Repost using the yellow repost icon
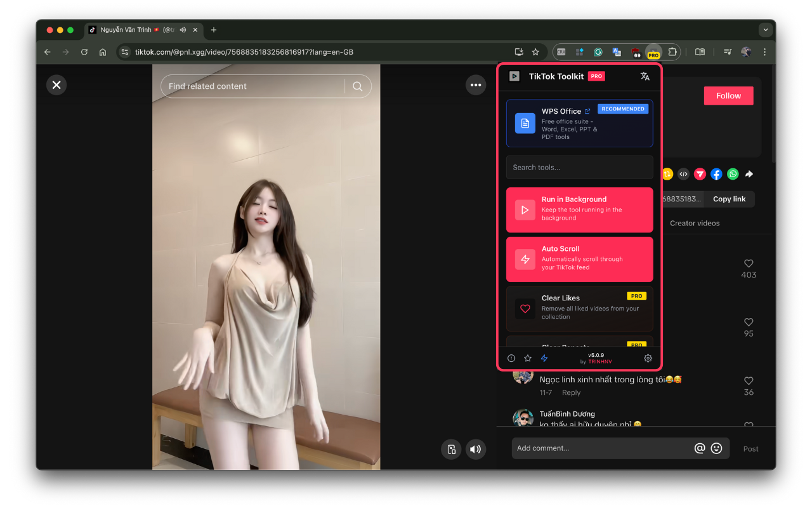Image resolution: width=812 pixels, height=508 pixels. pyautogui.click(x=667, y=174)
